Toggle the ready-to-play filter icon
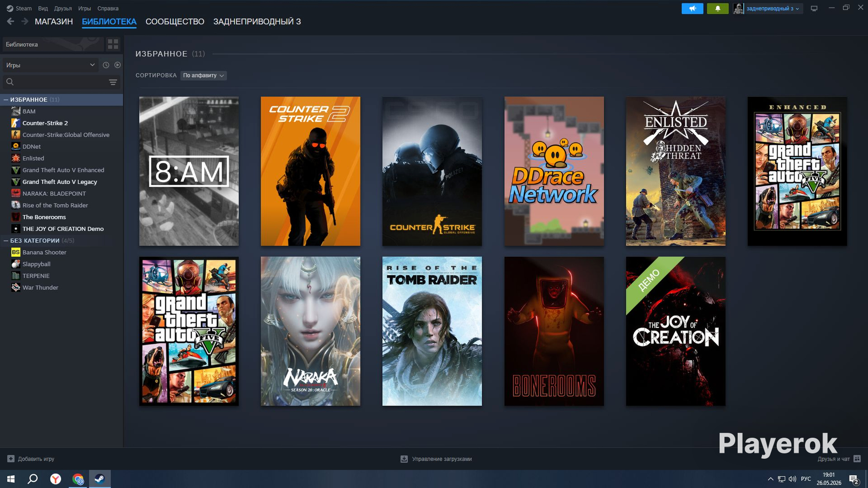The height and width of the screenshot is (488, 868). 118,65
